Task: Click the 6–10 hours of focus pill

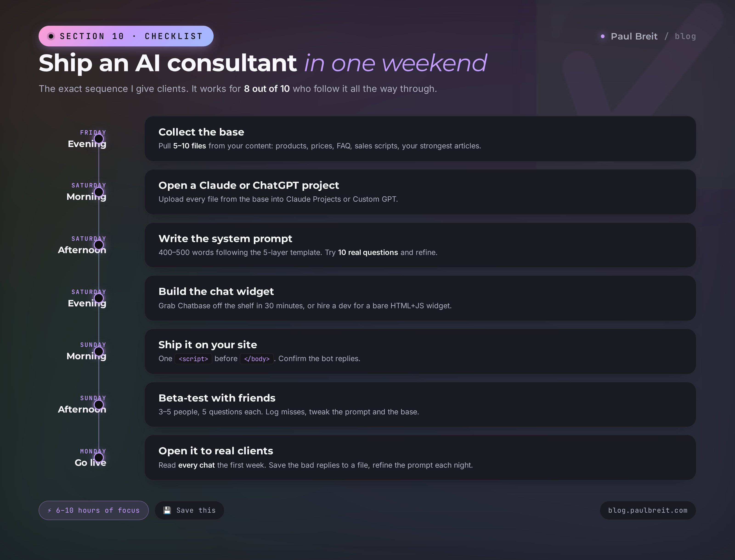Action: [94, 510]
